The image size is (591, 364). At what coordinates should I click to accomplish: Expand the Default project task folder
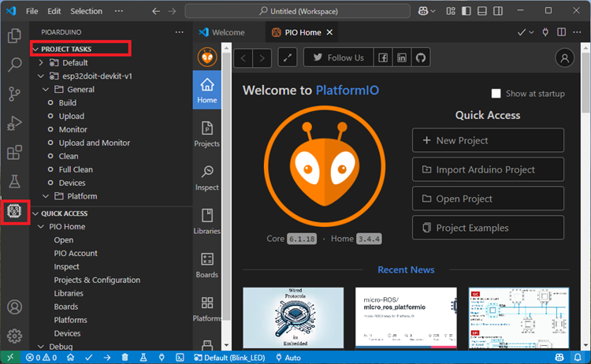[41, 62]
